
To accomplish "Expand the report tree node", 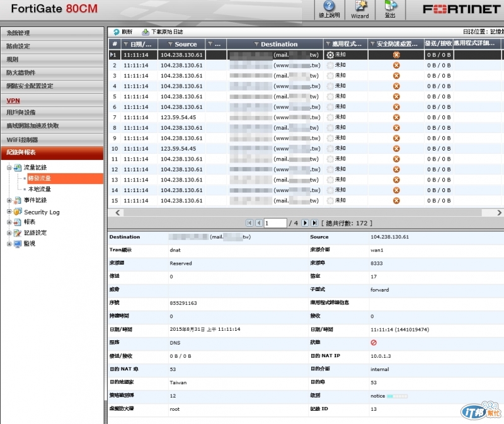I will pyautogui.click(x=9, y=222).
